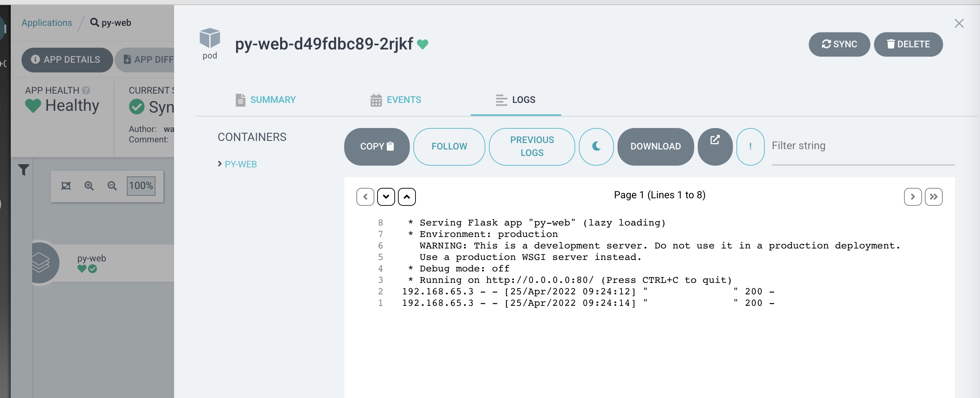Viewport: 980px width, 398px height.
Task: Click fit-to-screen icon in zoom toolbar
Action: coord(66,186)
